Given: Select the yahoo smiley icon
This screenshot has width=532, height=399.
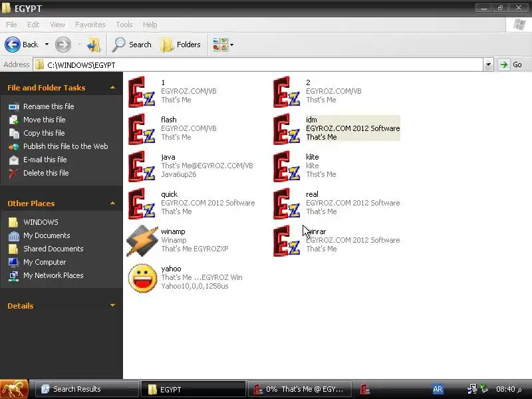Looking at the screenshot, I should (x=142, y=278).
